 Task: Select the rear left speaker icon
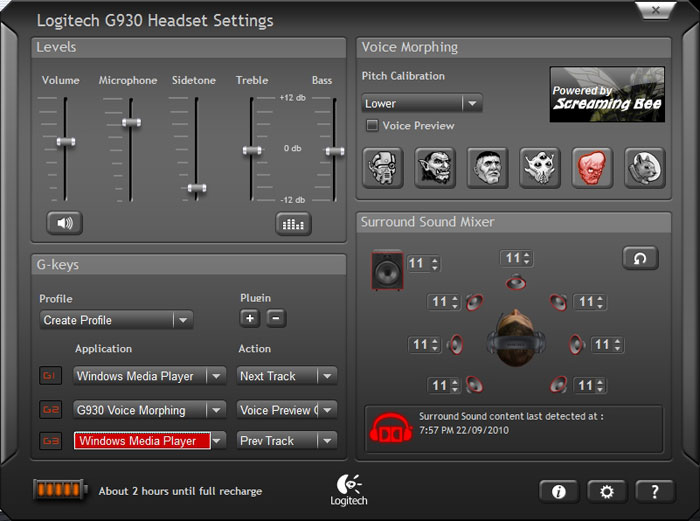pos(474,384)
